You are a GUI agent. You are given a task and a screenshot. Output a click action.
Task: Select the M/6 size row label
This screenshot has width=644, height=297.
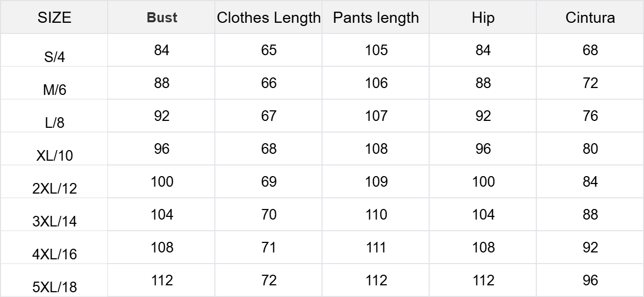click(55, 90)
